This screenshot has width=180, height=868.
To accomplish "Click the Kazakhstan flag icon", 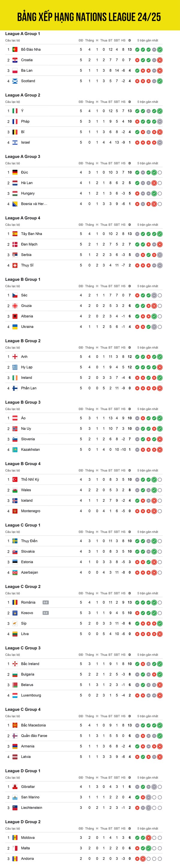I will pyautogui.click(x=15, y=450).
